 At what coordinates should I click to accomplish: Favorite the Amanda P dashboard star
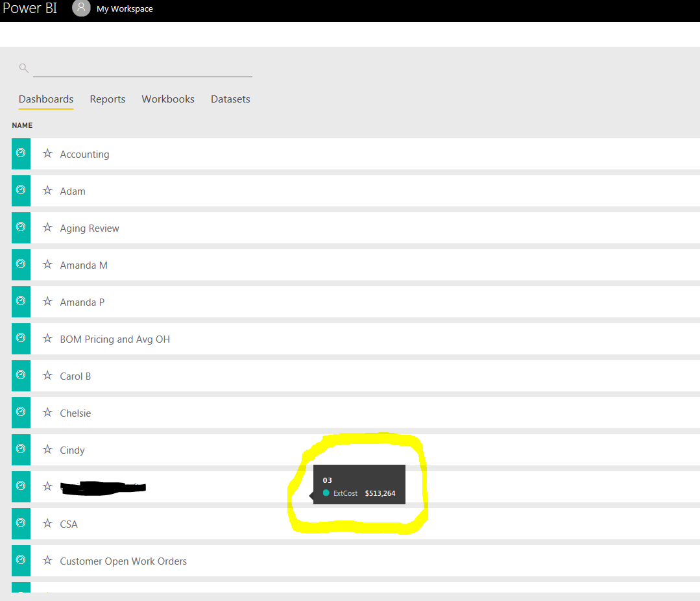coord(47,302)
